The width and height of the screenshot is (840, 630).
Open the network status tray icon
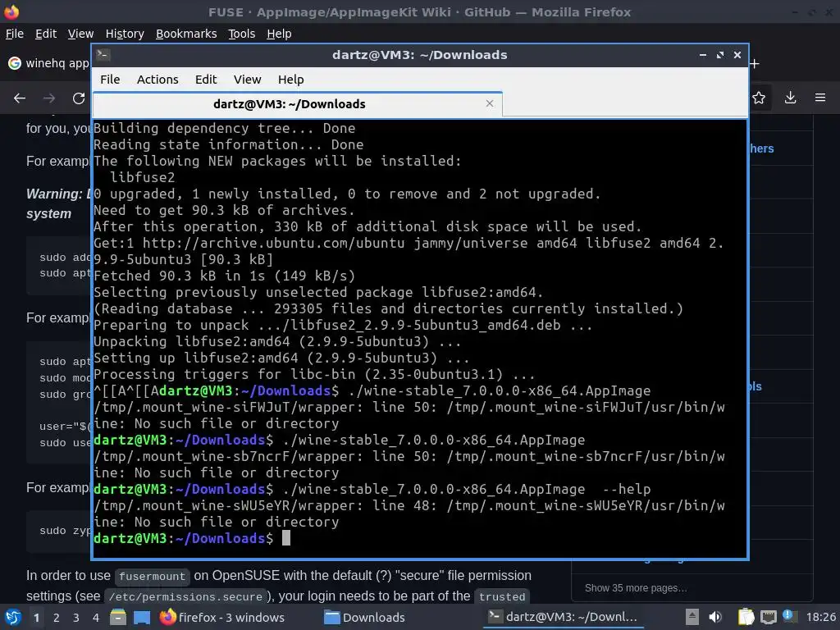click(x=768, y=617)
